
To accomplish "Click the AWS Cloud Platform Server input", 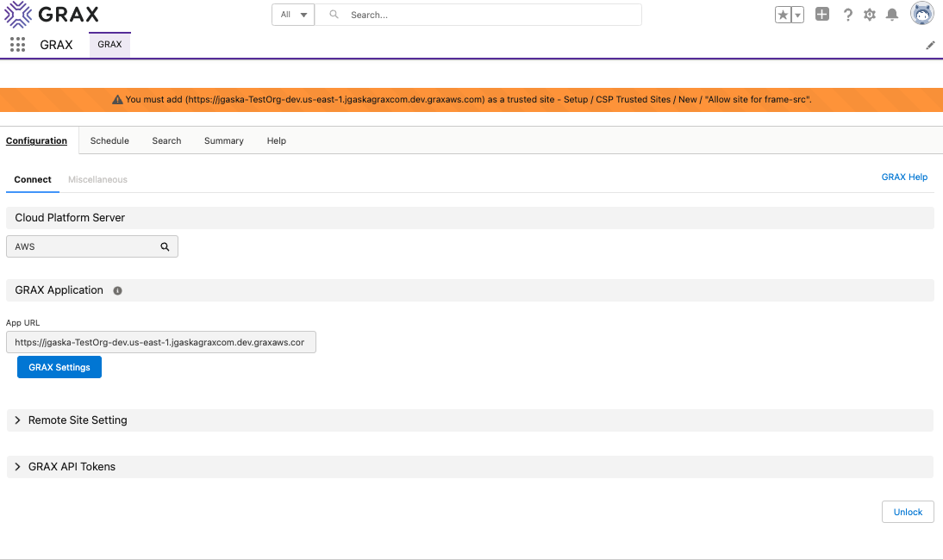I will 92,247.
